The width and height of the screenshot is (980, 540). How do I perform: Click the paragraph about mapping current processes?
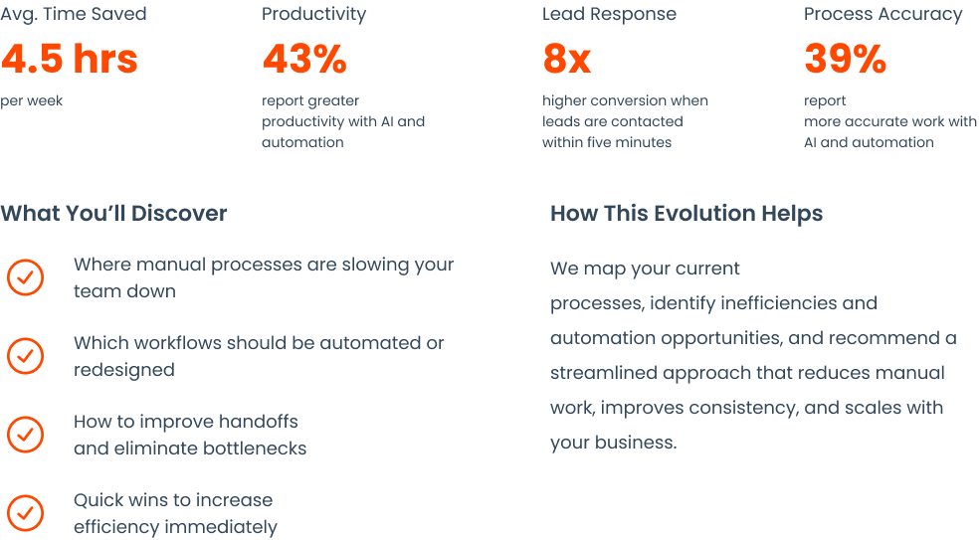(x=753, y=355)
